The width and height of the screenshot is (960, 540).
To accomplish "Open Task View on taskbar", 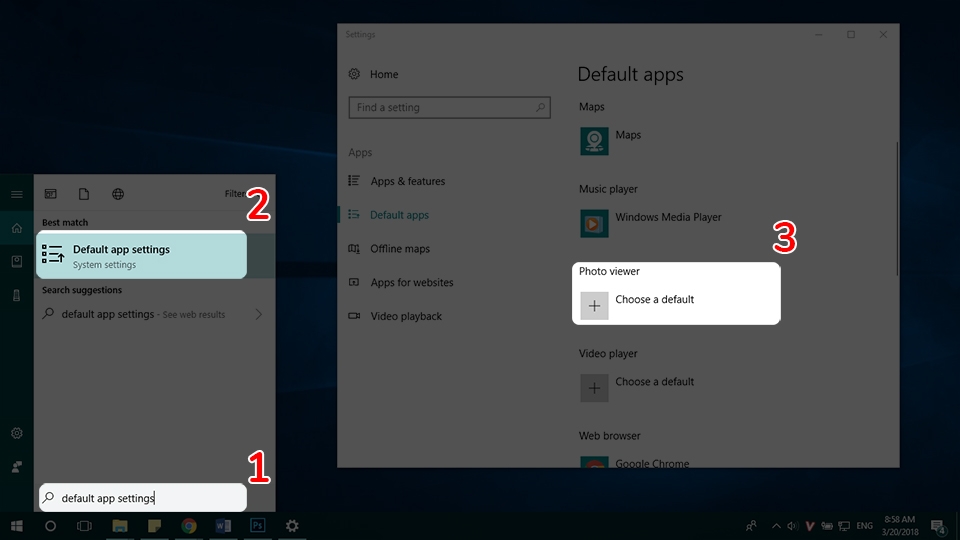I will click(84, 526).
